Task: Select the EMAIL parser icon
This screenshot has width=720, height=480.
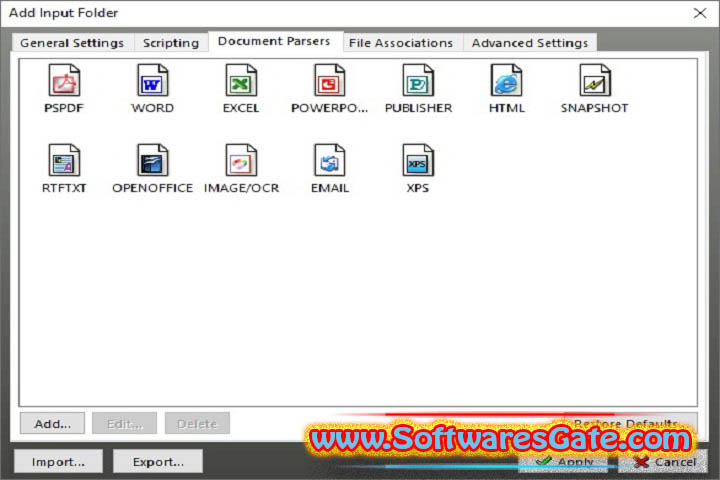Action: (x=329, y=160)
